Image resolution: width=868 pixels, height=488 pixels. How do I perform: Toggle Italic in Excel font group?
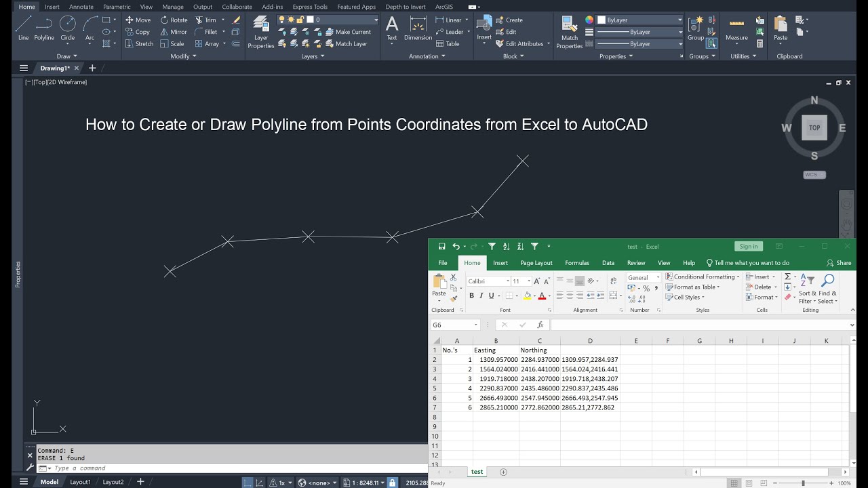481,296
